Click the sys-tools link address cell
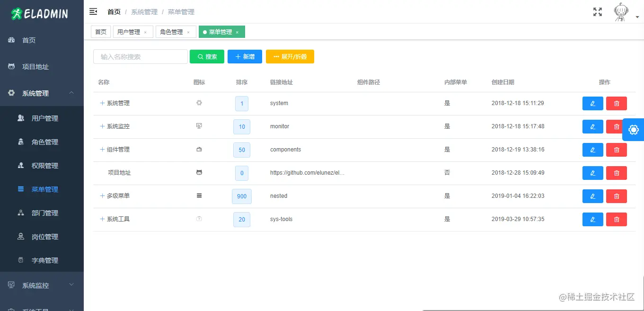This screenshot has height=311, width=644. pyautogui.click(x=282, y=219)
